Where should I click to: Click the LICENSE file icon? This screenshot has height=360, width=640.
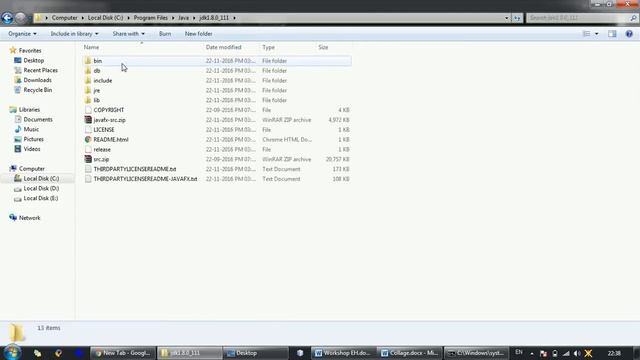tap(88, 129)
